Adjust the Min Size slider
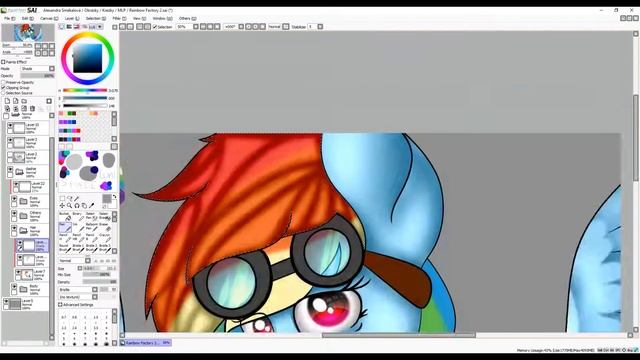Image resolution: width=640 pixels, height=360 pixels. (96, 275)
